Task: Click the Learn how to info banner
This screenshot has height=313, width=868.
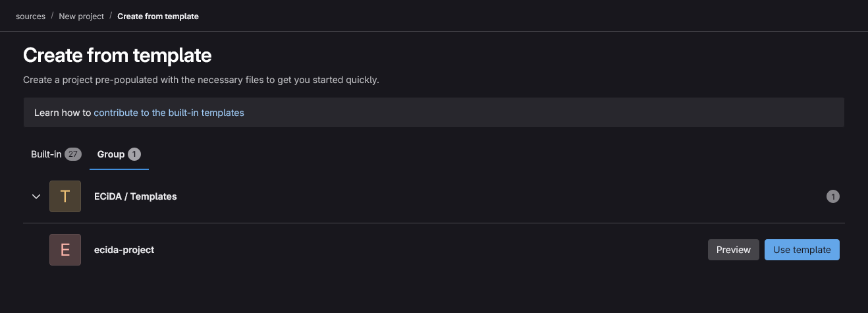Action: click(434, 113)
